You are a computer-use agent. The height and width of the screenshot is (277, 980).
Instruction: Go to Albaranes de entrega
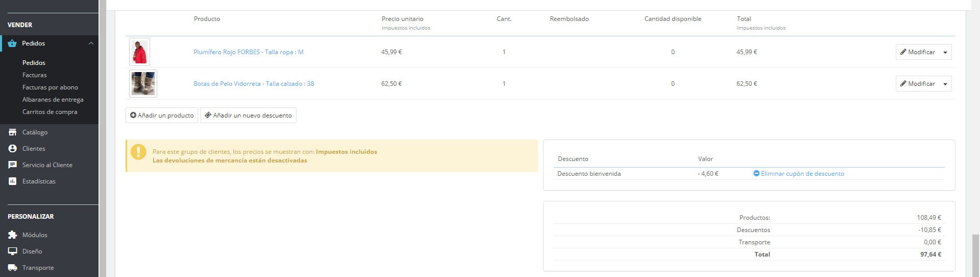(x=53, y=100)
